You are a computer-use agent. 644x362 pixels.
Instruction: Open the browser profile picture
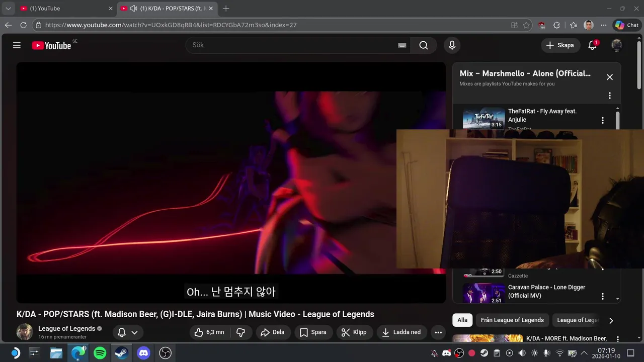point(589,25)
